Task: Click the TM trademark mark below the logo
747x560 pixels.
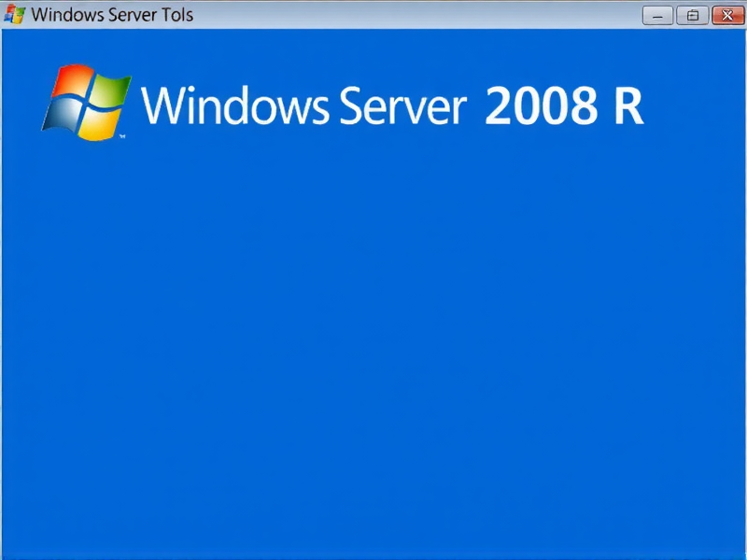Action: tap(121, 136)
